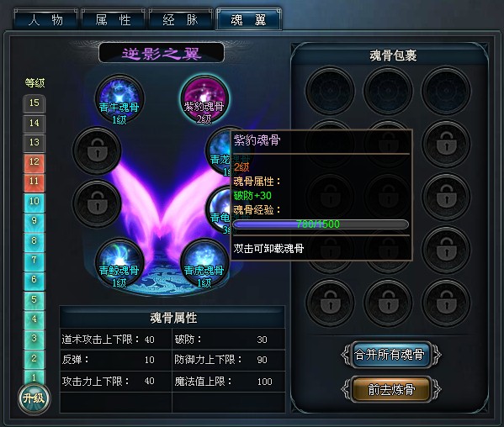Click the 青虎魂骨 1级 soul bone orb

pyautogui.click(x=204, y=262)
